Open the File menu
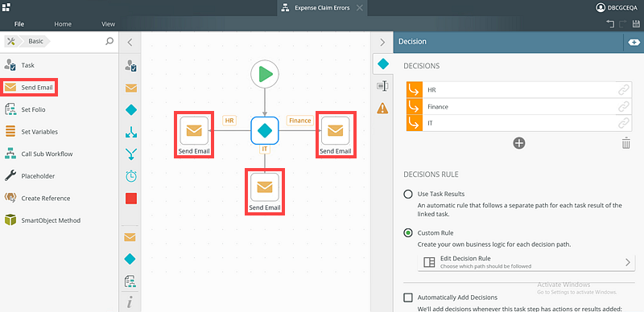644x312 pixels. coord(19,24)
